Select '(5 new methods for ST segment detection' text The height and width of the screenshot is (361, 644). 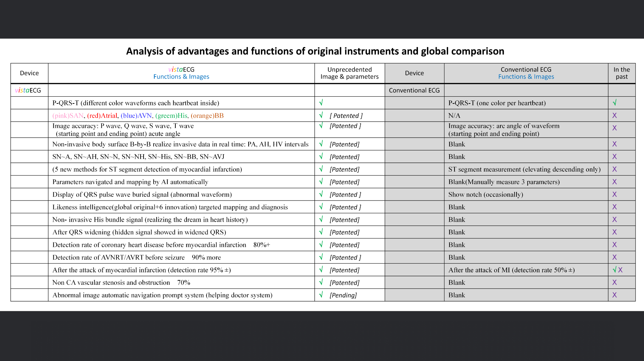click(x=147, y=170)
